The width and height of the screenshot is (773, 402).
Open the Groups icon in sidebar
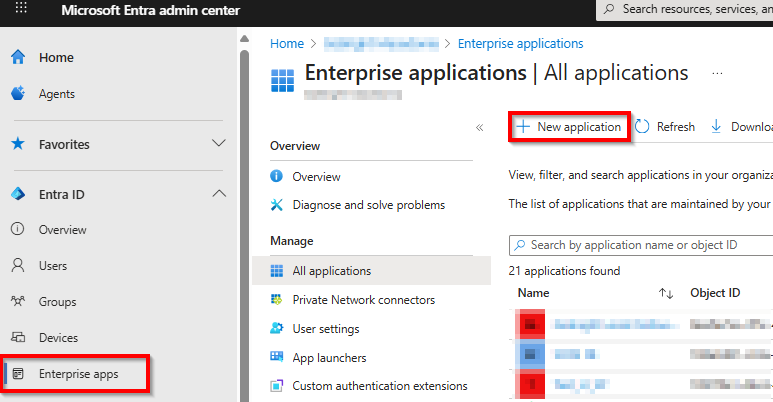point(17,302)
